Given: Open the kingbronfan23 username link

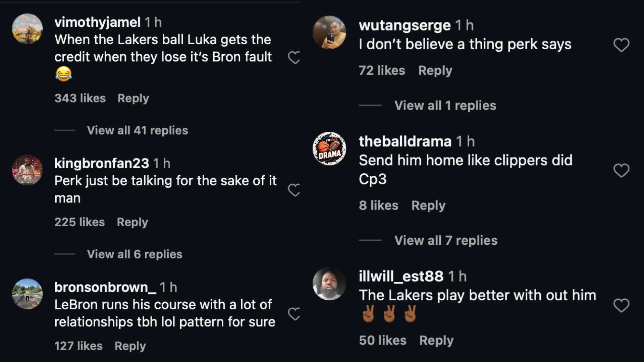Looking at the screenshot, I should pos(102,164).
